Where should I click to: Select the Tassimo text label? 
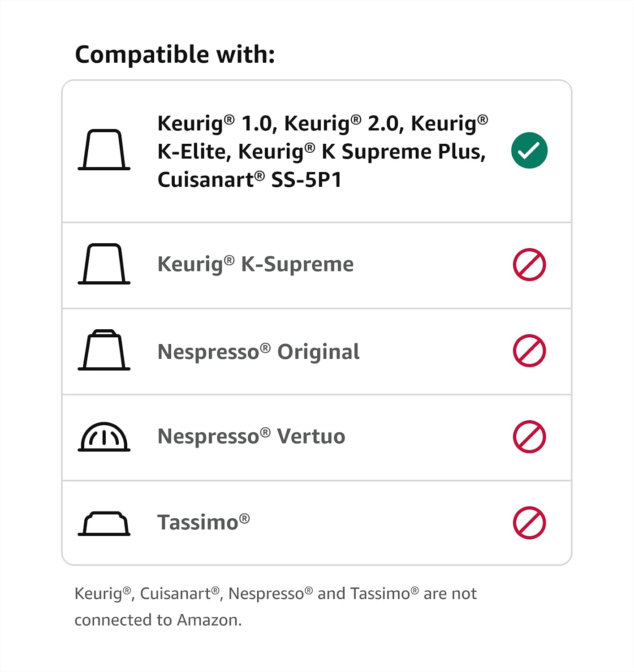click(203, 522)
